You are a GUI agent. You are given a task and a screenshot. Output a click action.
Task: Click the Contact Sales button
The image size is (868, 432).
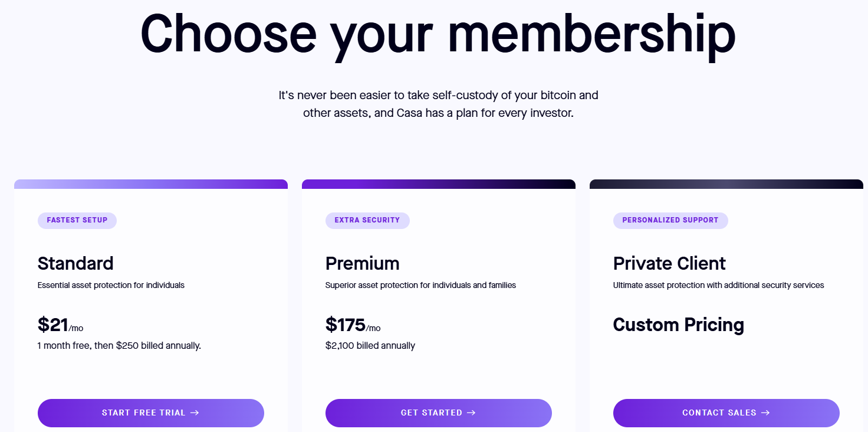point(726,413)
